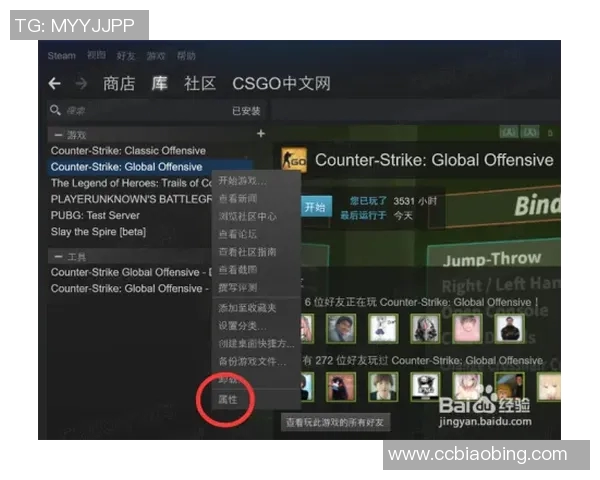Image resolution: width=600 pixels, height=480 pixels.
Task: Select Counter-Strike Global Offensive tool without colon
Action: coord(131,272)
